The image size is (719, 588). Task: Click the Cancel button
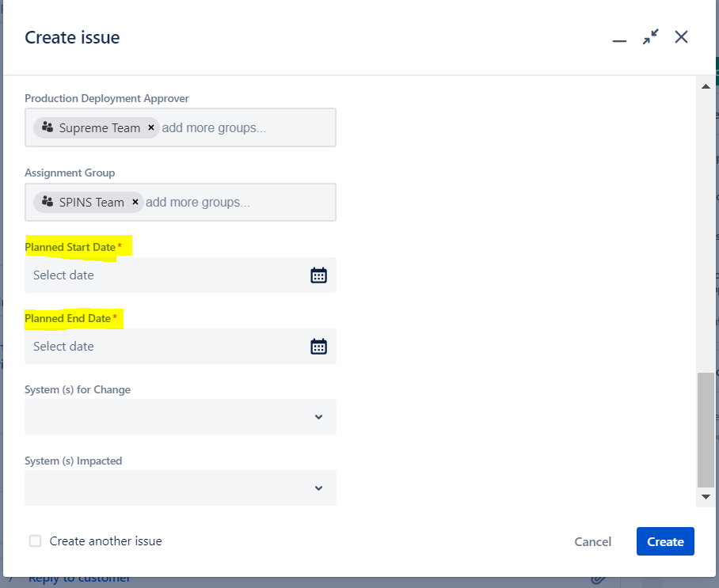(x=592, y=541)
